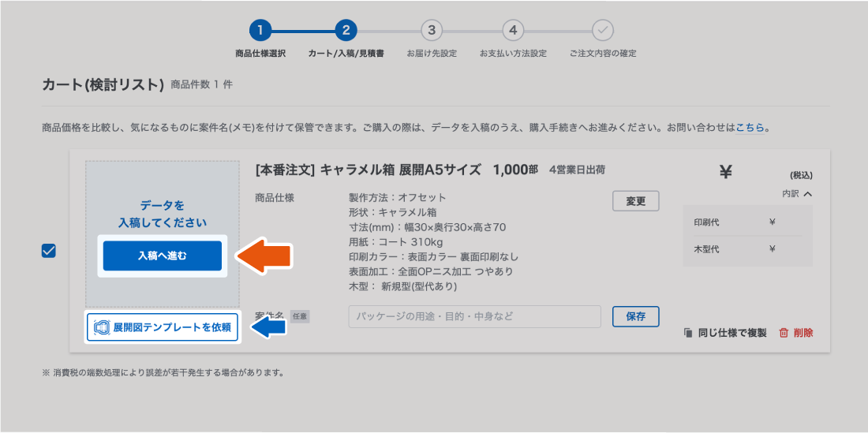Select the checkmark step ご注文内容の確定
The width and height of the screenshot is (868, 433).
[603, 31]
